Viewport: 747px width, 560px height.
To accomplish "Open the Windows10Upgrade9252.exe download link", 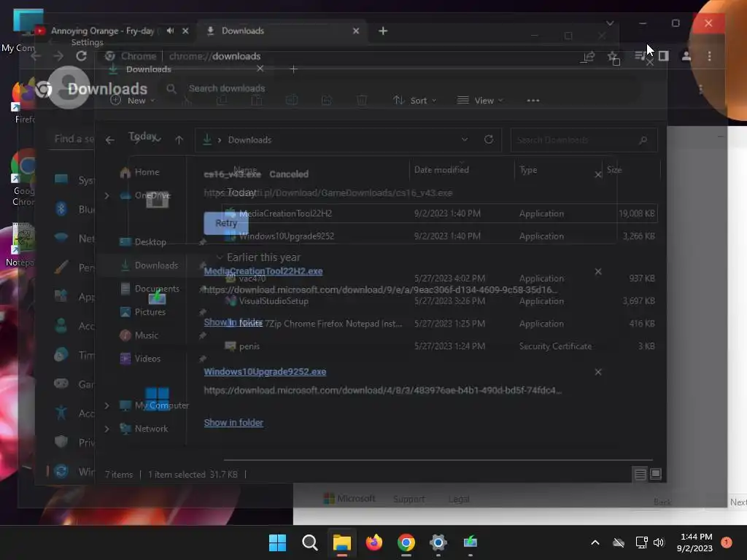I will (265, 371).
